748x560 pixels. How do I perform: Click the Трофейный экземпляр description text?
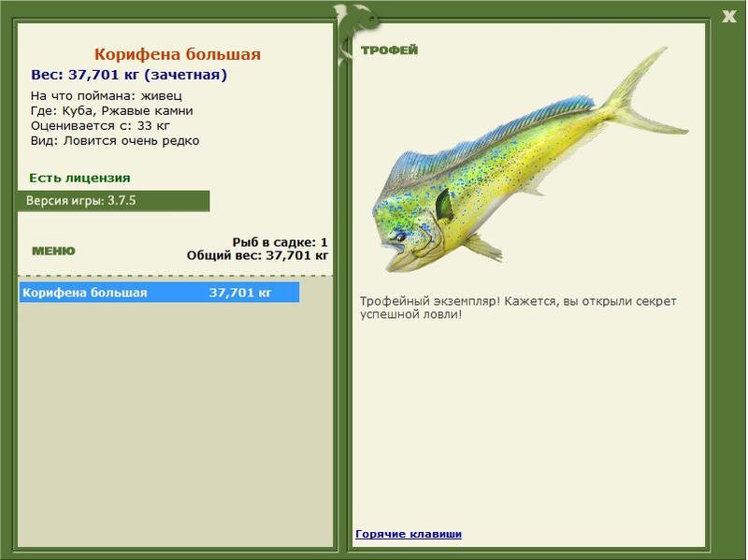click(x=517, y=308)
